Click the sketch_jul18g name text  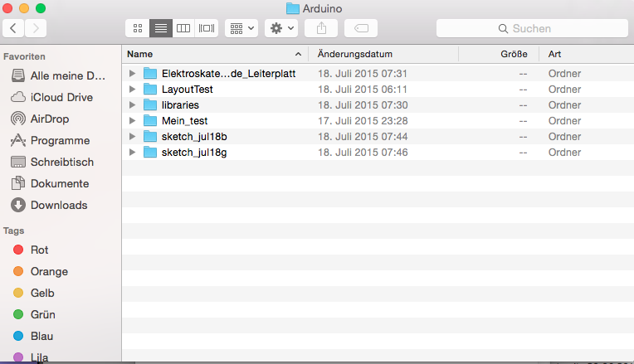[194, 153]
